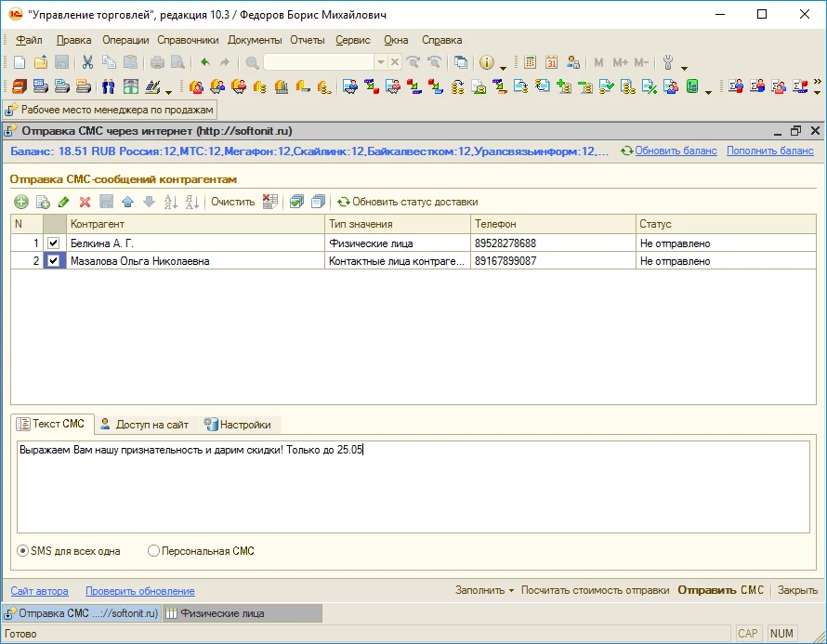Uncheck the checkbox for Белкина А. Г.
Image resolution: width=827 pixels, height=644 pixels.
tap(54, 243)
